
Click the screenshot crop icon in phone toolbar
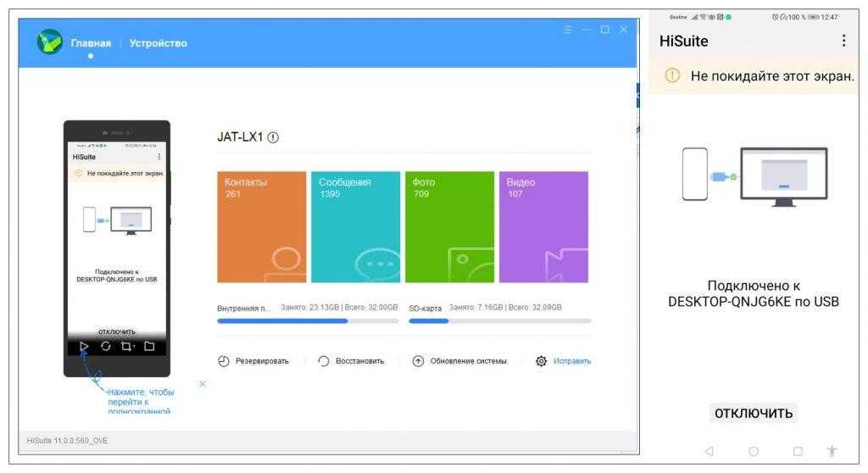pos(127,346)
